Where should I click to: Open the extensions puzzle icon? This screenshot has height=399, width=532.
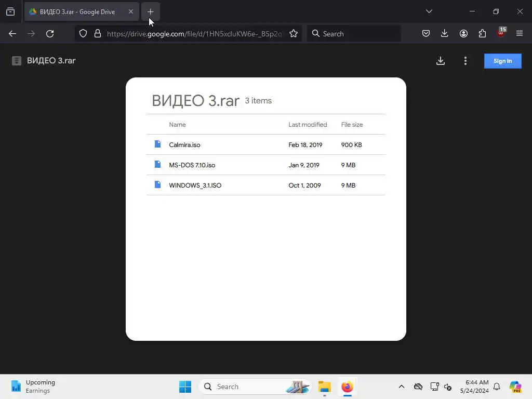[x=482, y=33]
